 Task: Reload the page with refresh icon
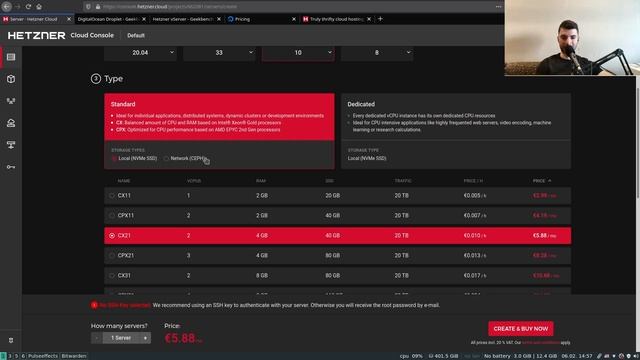click(x=28, y=7)
